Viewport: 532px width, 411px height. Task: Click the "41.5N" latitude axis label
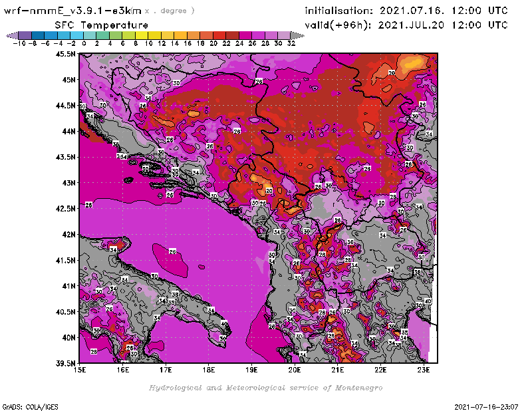[66, 260]
